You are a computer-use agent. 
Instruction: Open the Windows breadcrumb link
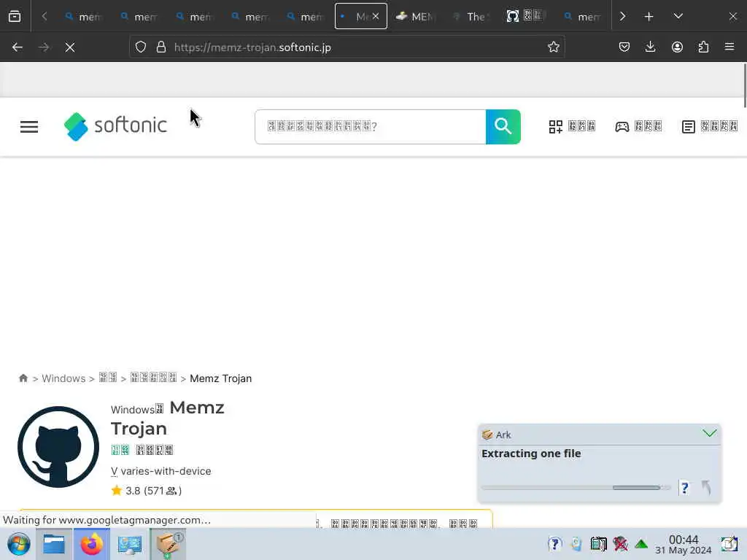point(63,378)
